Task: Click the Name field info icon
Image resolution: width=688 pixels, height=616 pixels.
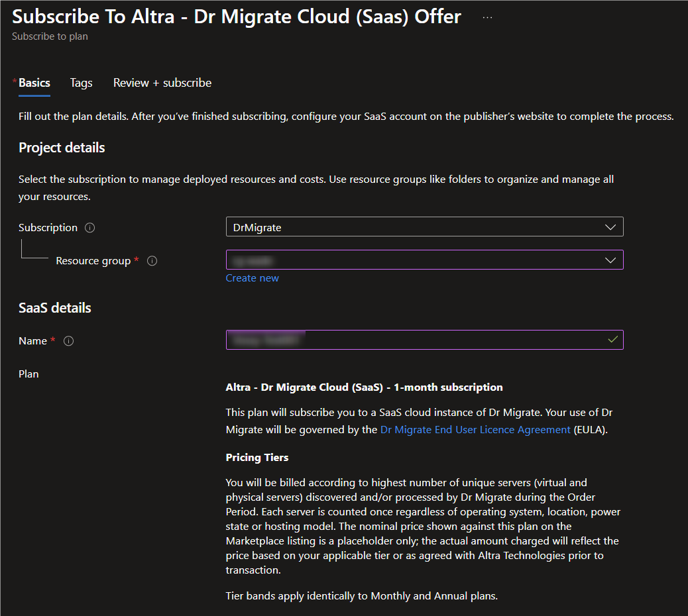Action: pyautogui.click(x=68, y=341)
